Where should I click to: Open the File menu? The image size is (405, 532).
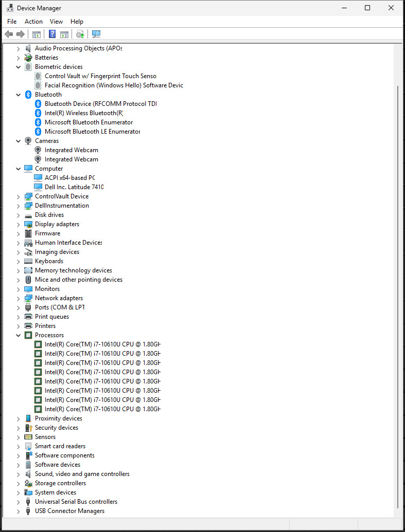click(12, 22)
